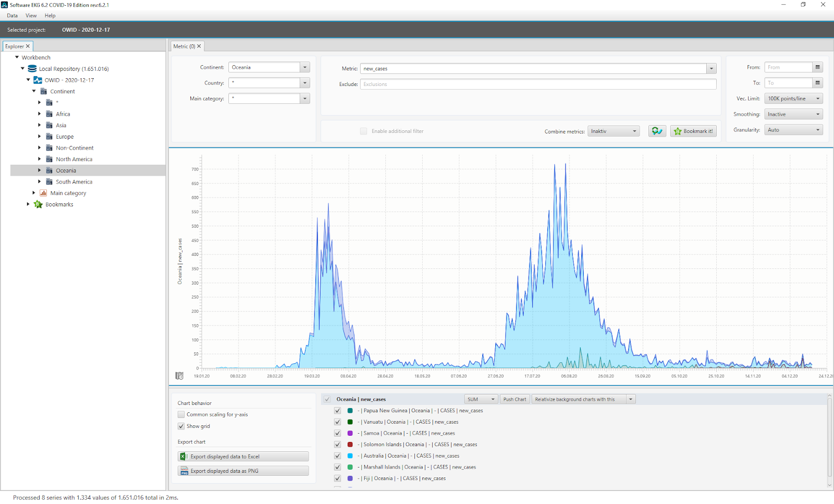
Task: Open the Smoothing dropdown set to Inactive
Action: (x=793, y=114)
